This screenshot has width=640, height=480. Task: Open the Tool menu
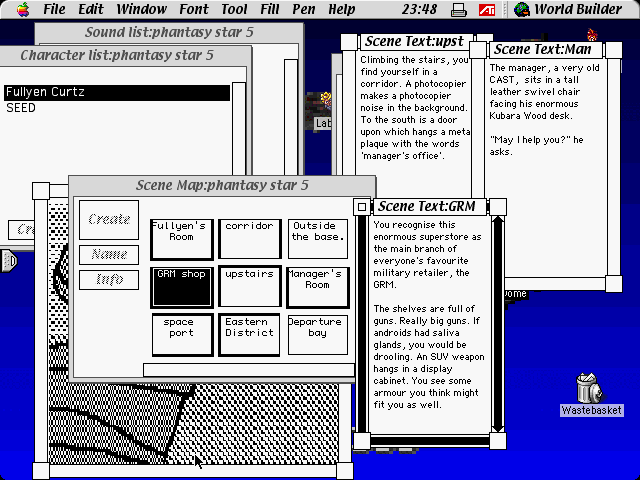point(234,9)
